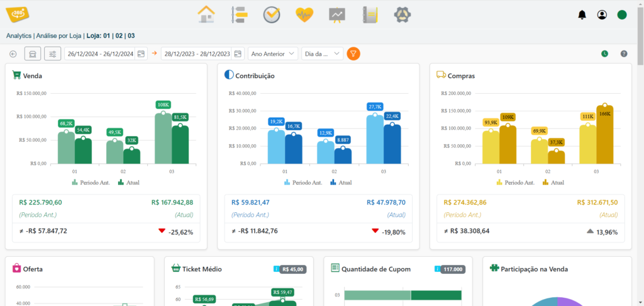Click the date field 28/12/2023 - 28/12/2023
Viewport: 644px width, 306px height.
(x=196, y=54)
